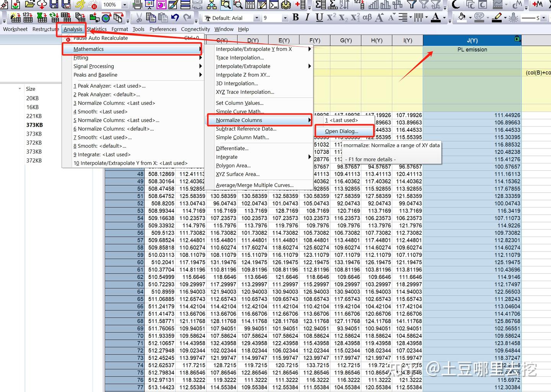Viewport: 551px width, 392px height.
Task: Click the Print icon in the toolbar
Action: coord(137,5)
